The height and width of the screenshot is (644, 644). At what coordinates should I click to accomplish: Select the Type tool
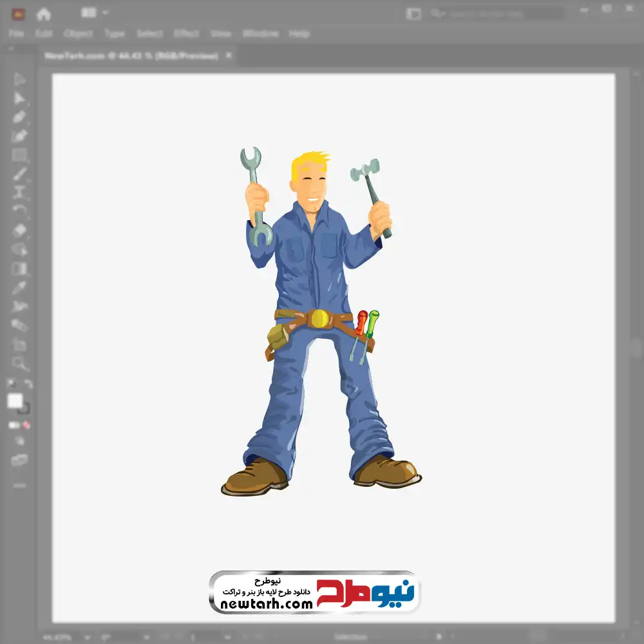point(19,192)
